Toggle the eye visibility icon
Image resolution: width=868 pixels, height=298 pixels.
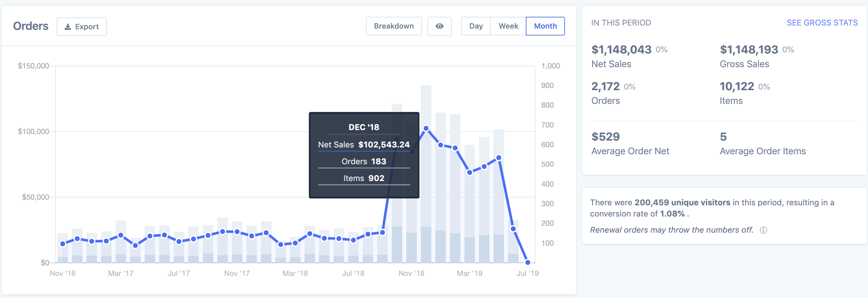point(439,26)
